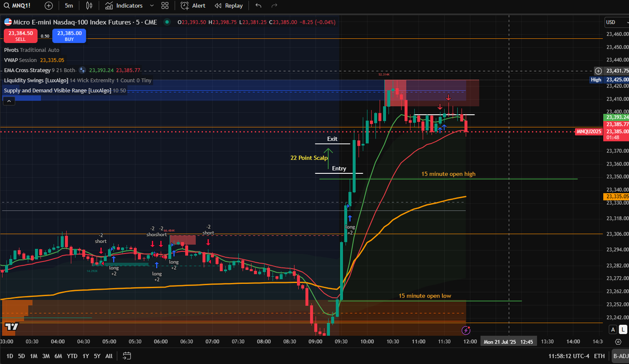Open the layout templates grid icon
Screen dimensions: 629x364
click(165, 6)
